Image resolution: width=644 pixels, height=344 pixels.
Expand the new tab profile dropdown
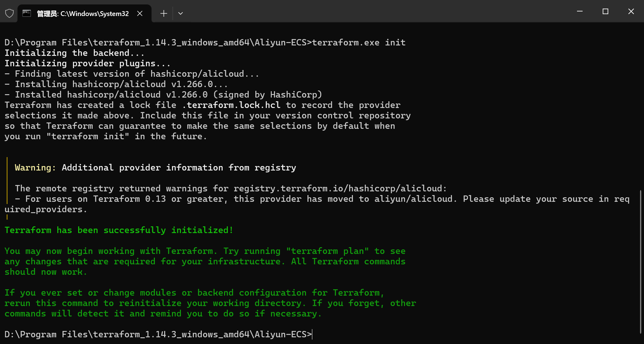click(181, 13)
